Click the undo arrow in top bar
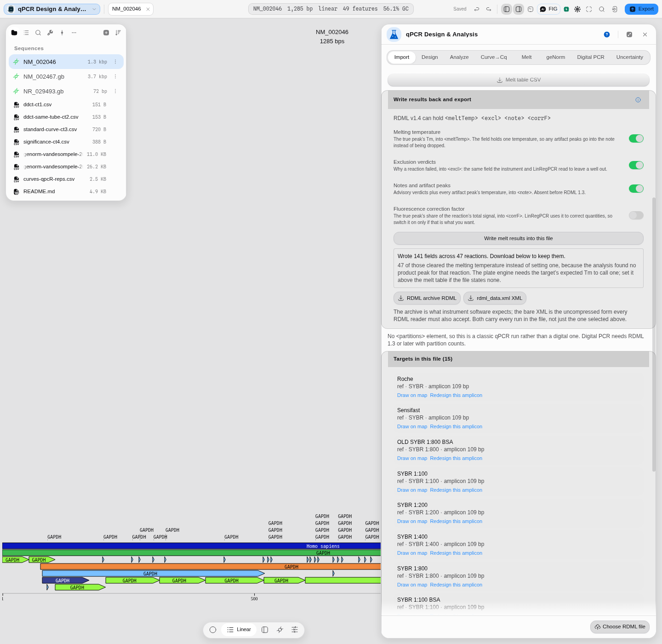This screenshot has width=662, height=644. point(477,9)
